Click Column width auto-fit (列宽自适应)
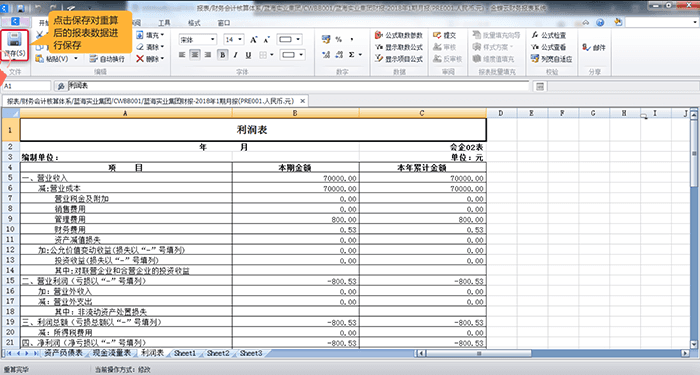Viewport: 700px width, 375px height. (552, 58)
